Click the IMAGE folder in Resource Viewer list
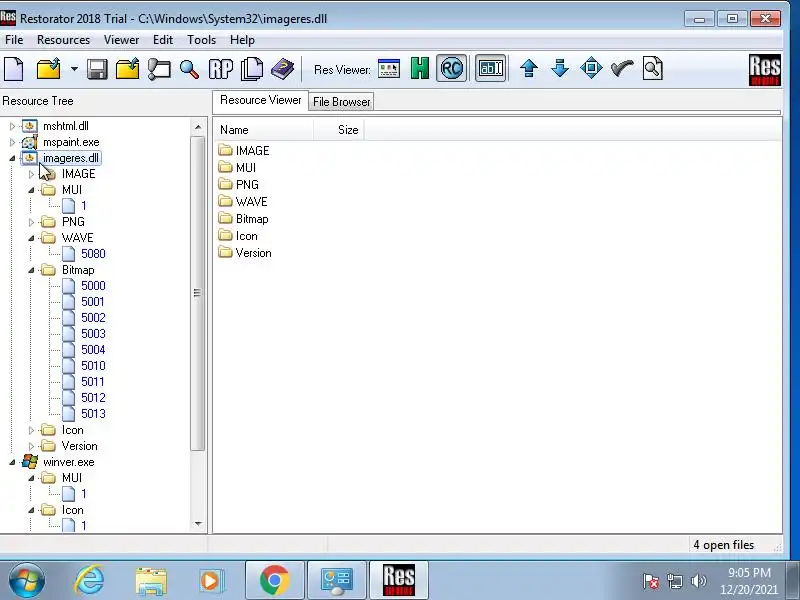800x600 pixels. click(x=244, y=151)
